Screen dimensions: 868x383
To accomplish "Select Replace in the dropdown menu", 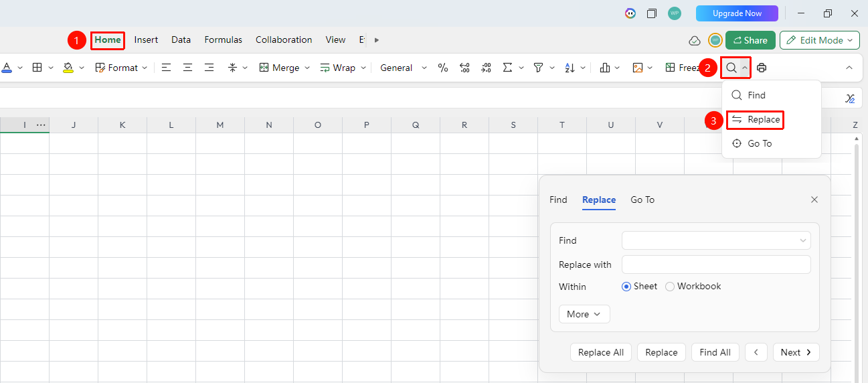I will (x=771, y=119).
